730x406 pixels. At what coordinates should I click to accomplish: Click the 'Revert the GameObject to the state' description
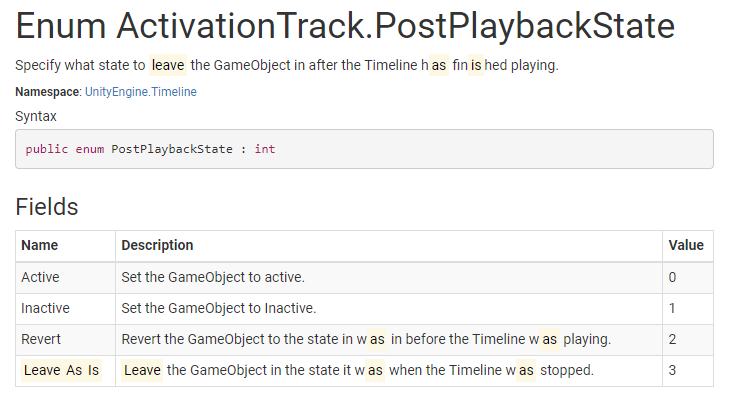366,339
